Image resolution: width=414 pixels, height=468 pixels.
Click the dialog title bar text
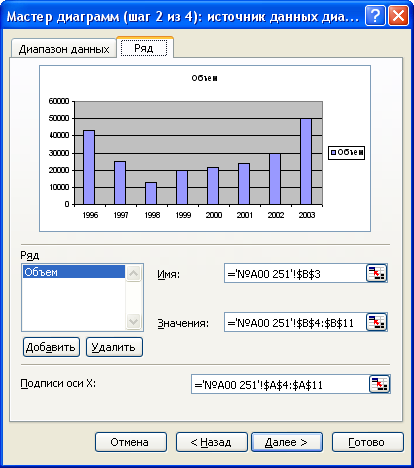tap(183, 17)
